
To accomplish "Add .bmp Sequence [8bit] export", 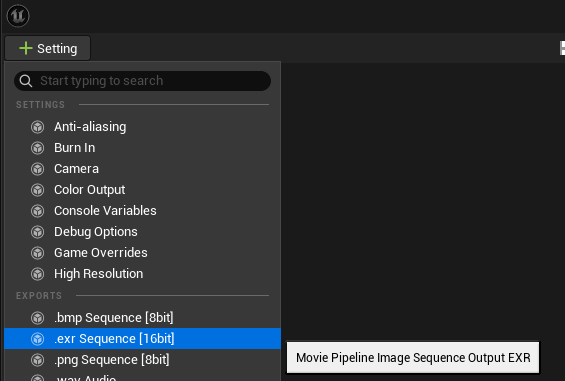I will click(x=142, y=318).
